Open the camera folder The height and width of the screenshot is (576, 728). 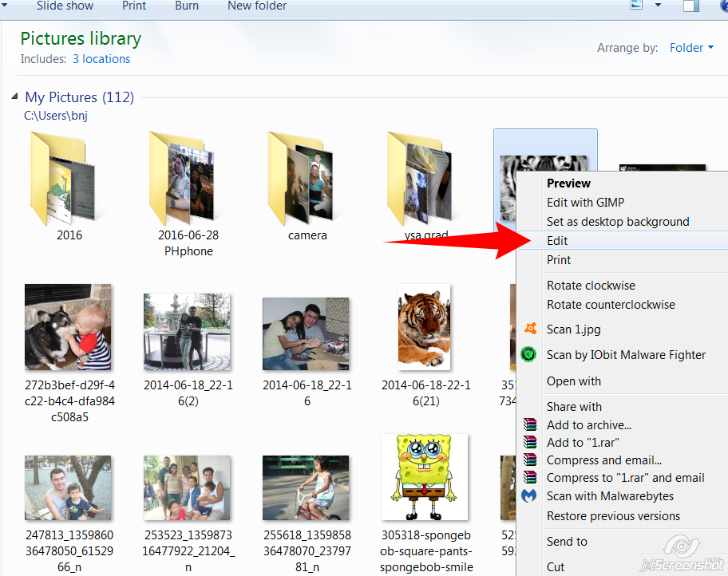(301, 178)
